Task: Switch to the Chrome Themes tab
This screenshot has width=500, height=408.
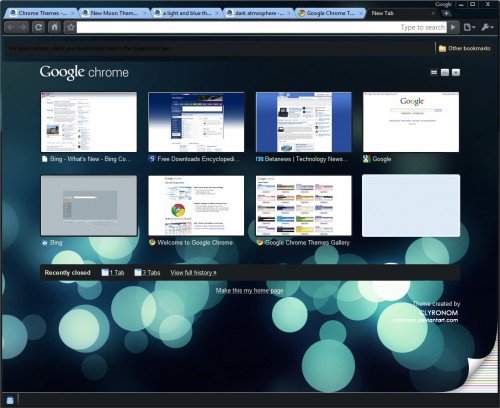Action: pos(42,13)
